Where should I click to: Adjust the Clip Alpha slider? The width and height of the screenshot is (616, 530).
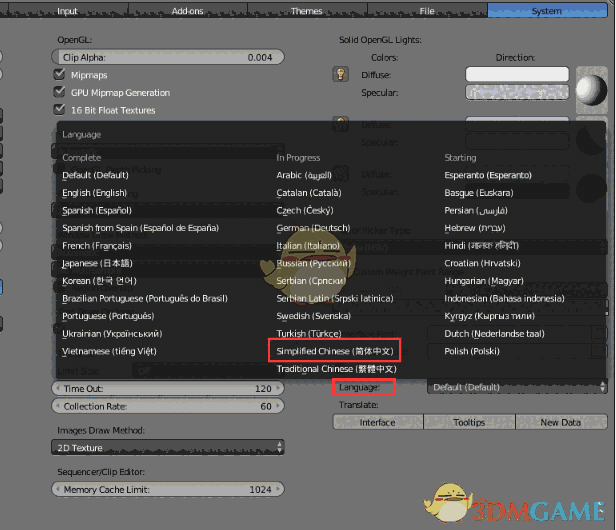pos(168,57)
